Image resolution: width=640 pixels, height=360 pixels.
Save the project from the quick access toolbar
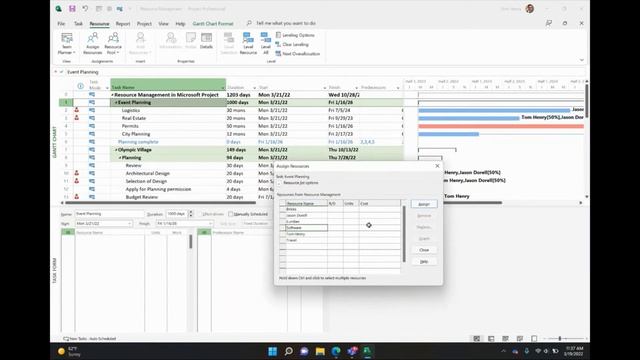pyautogui.click(x=72, y=9)
